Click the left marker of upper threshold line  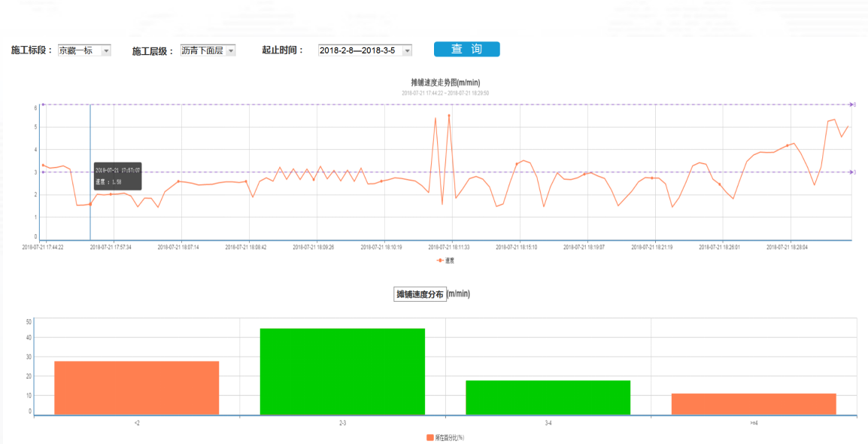[x=43, y=104]
